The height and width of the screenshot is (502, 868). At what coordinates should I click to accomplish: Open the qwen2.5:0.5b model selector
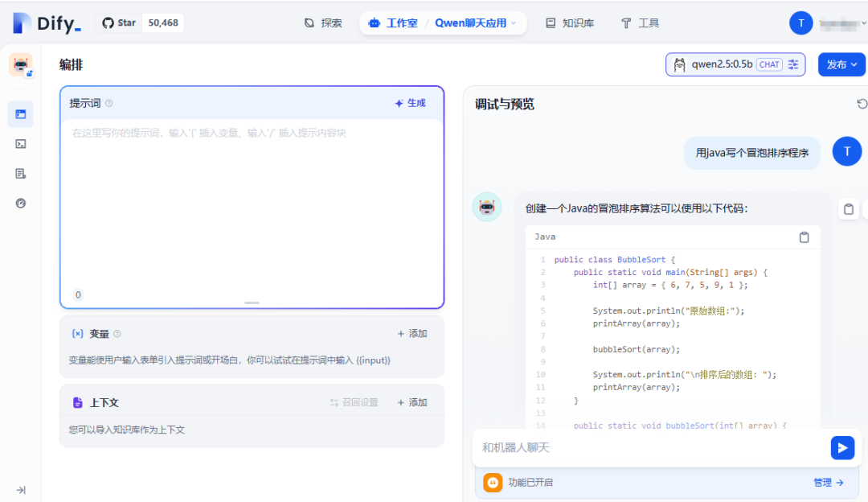[735, 64]
